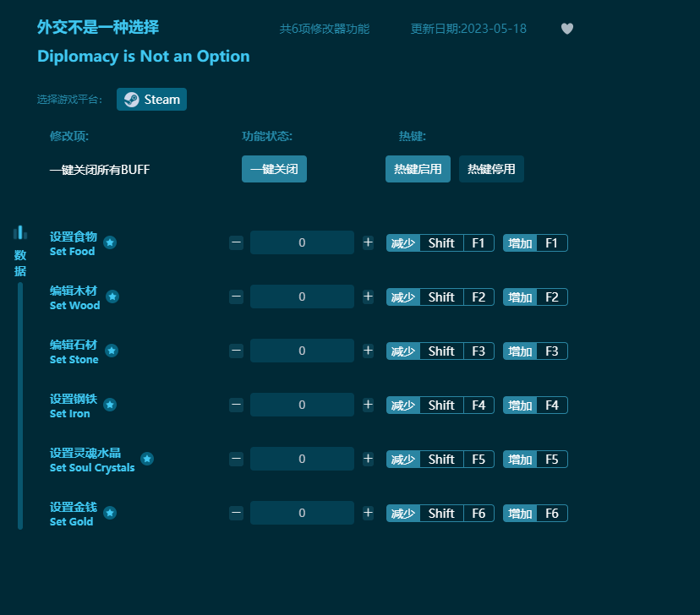Image resolution: width=700 pixels, height=615 pixels.
Task: Click the Set Stone value input field
Action: pyautogui.click(x=302, y=351)
